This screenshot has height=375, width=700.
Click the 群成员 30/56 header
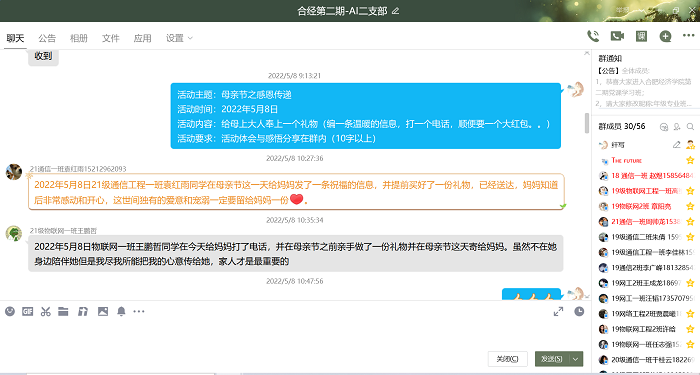[622, 127]
